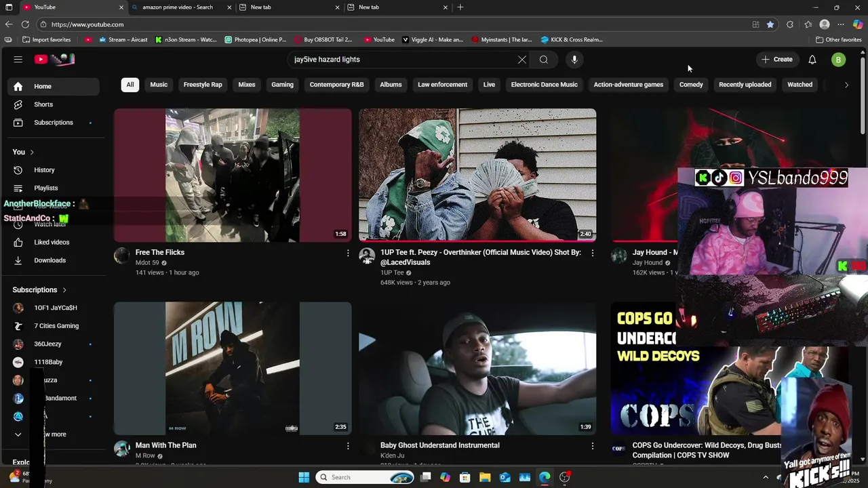Open the Other favorites folder
868x488 pixels.
coord(839,40)
